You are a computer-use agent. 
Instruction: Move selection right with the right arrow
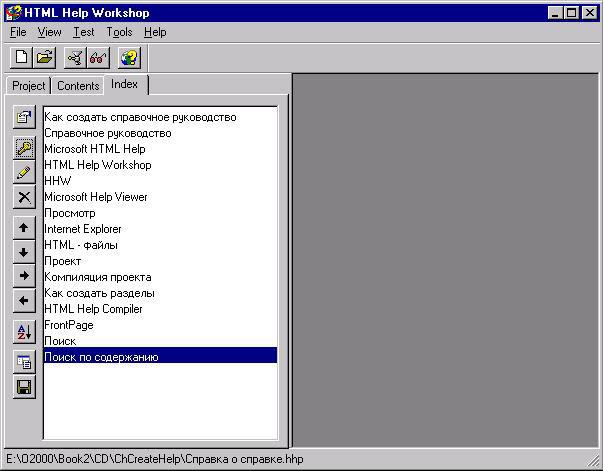point(24,276)
